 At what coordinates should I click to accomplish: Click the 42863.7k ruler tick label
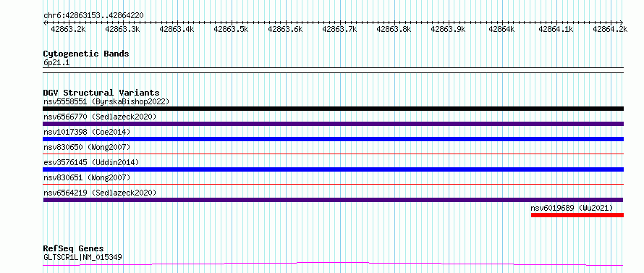[339, 29]
